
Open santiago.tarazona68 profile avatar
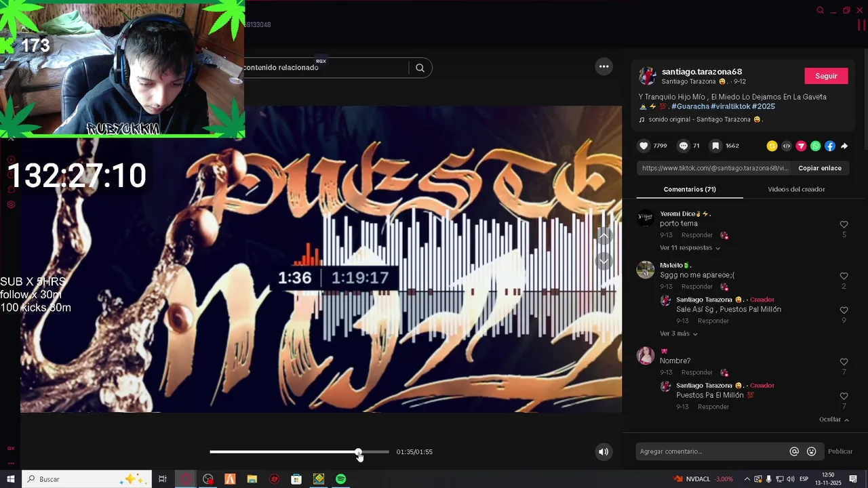pyautogui.click(x=647, y=76)
